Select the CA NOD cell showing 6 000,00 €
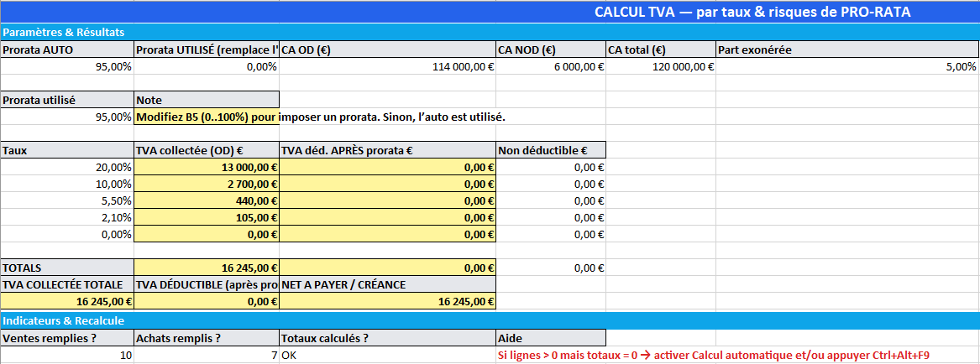 (550, 66)
